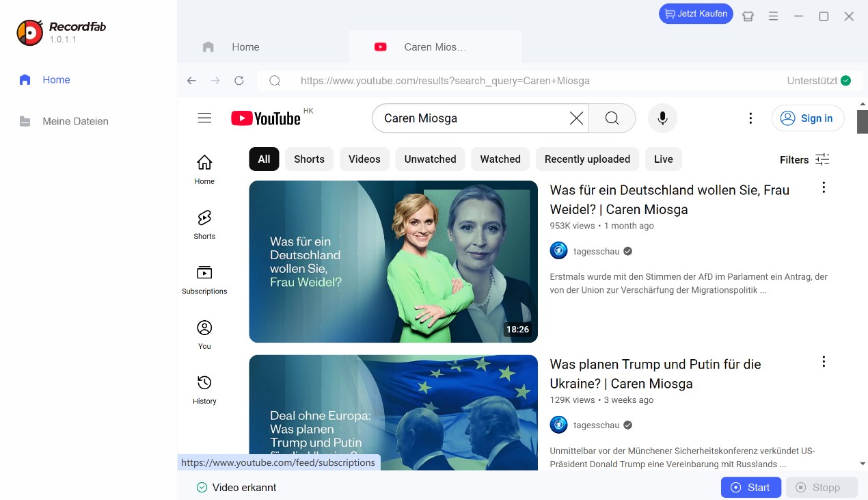Image resolution: width=868 pixels, height=500 pixels.
Task: Click description starting Unmittelbar vor der Münchener
Action: click(x=682, y=458)
